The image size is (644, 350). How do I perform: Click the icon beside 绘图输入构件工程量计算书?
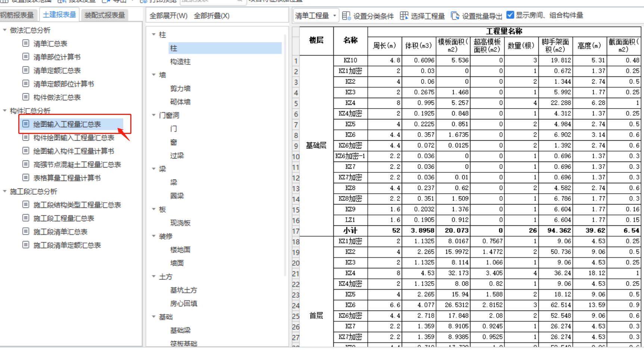pos(26,151)
